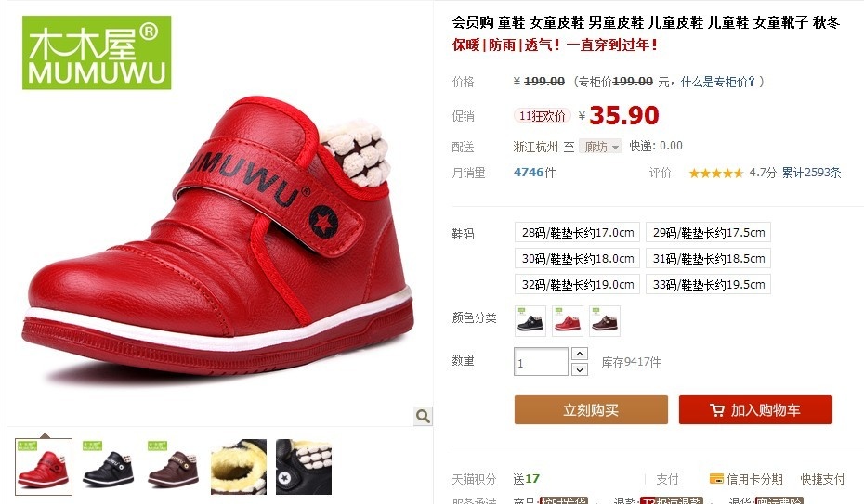The image size is (864, 504).
Task: Open the 什么是专柜价? link
Action: [717, 82]
